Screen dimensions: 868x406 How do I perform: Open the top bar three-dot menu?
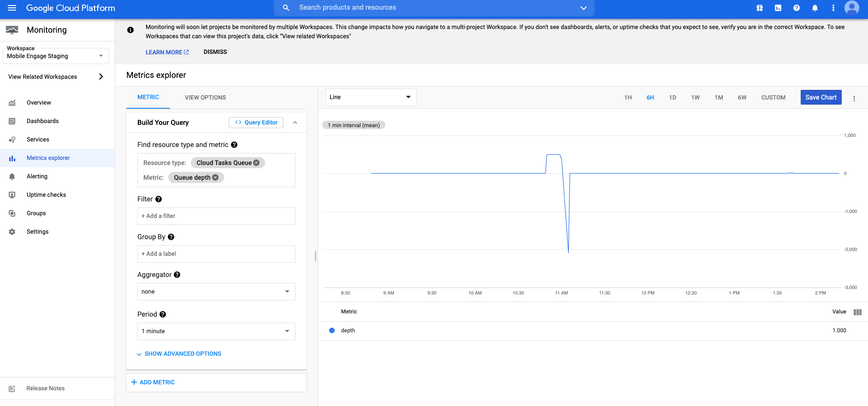tap(833, 8)
